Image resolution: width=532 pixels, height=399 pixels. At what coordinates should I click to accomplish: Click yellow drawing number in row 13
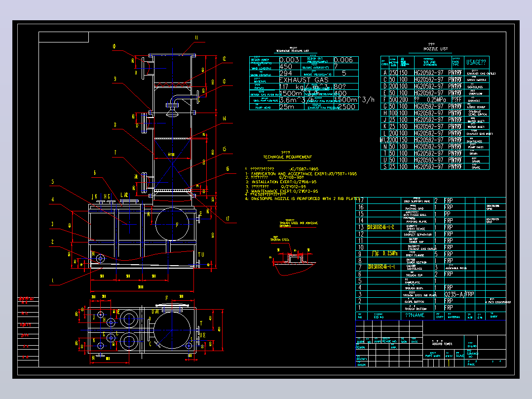pyautogui.click(x=380, y=227)
